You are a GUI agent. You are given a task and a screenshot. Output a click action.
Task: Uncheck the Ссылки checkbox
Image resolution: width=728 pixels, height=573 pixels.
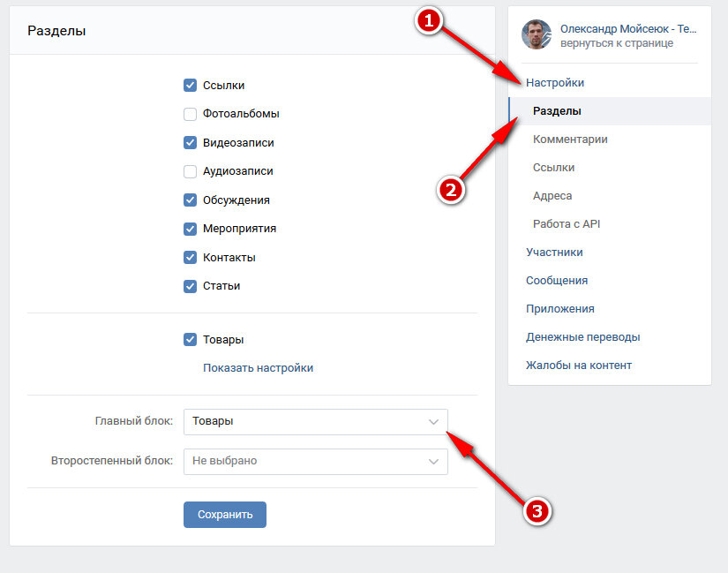click(190, 86)
